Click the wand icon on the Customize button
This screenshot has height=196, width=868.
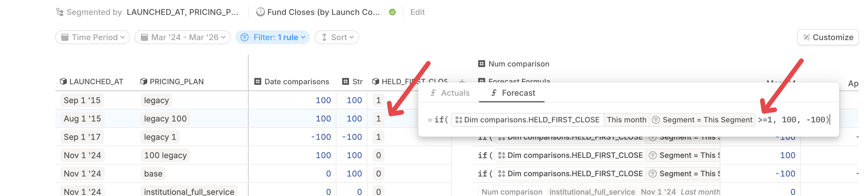pos(807,37)
